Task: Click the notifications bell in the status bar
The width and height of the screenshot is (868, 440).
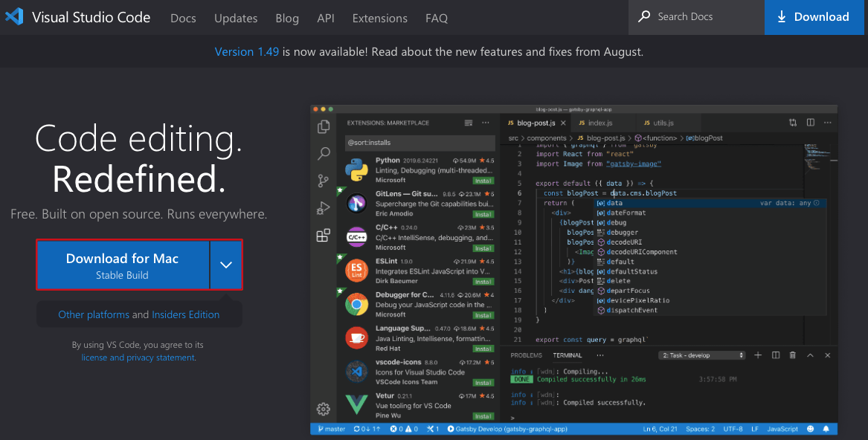Action: tap(827, 428)
